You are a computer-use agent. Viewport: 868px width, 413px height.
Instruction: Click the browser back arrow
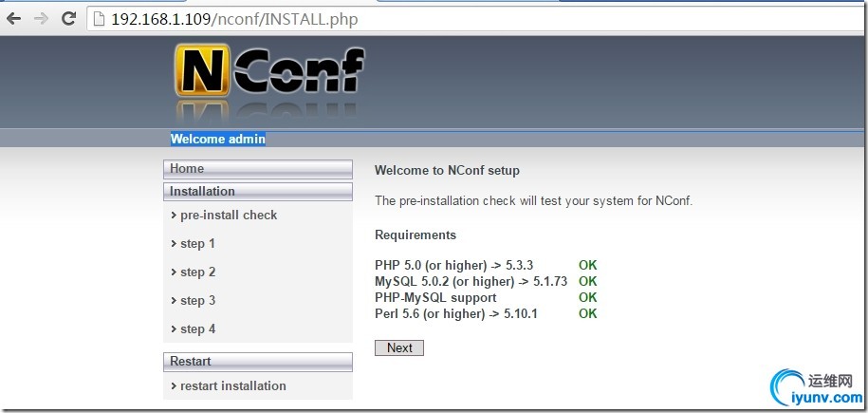coord(14,19)
